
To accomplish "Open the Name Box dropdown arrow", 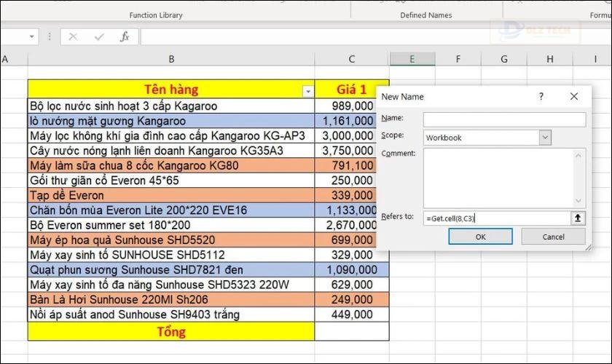I will (x=31, y=36).
